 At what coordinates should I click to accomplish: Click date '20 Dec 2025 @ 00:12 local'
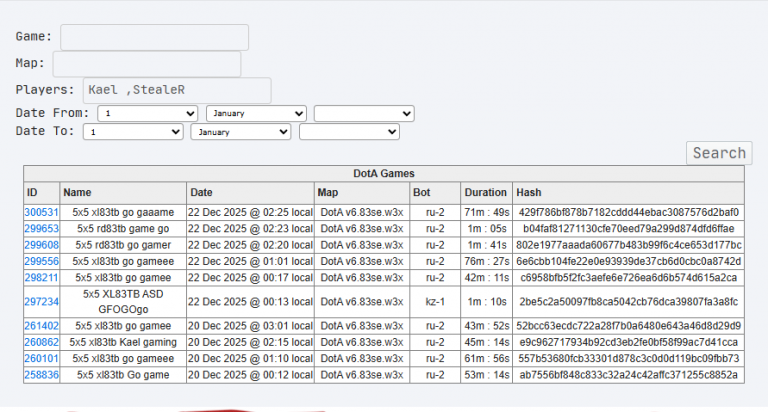pos(250,375)
